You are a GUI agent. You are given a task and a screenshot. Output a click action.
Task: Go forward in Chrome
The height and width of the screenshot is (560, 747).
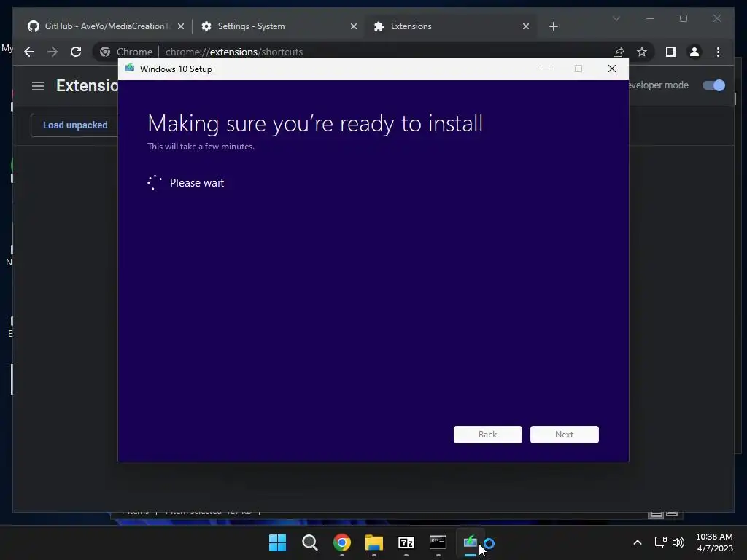point(53,52)
